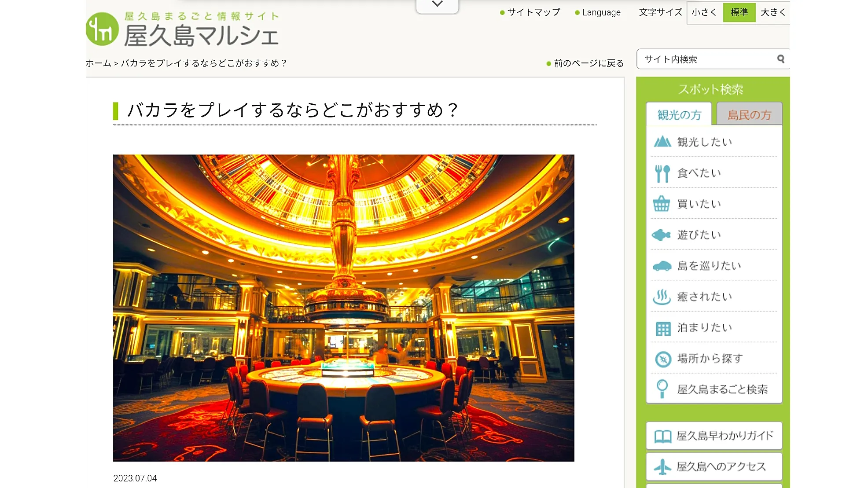
Task: Click the compass icon beside 場所から探す
Action: click(663, 359)
